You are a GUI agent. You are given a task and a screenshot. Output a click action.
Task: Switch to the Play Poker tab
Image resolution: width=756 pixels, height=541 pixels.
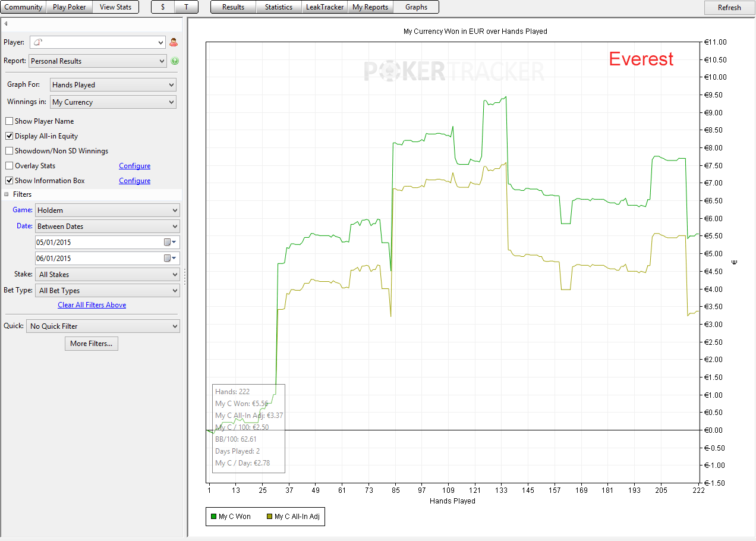tap(70, 7)
